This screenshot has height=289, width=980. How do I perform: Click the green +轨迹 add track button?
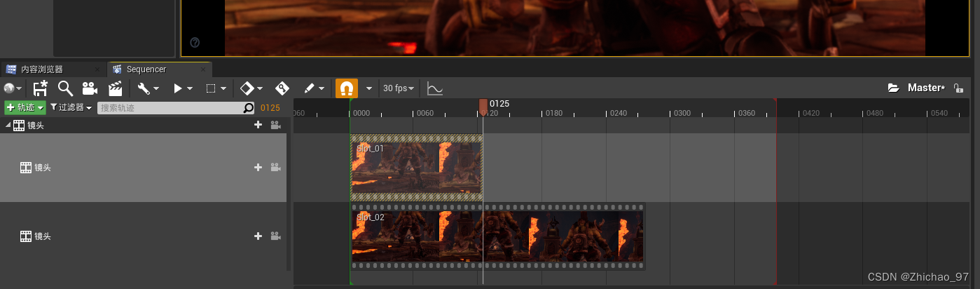(25, 107)
